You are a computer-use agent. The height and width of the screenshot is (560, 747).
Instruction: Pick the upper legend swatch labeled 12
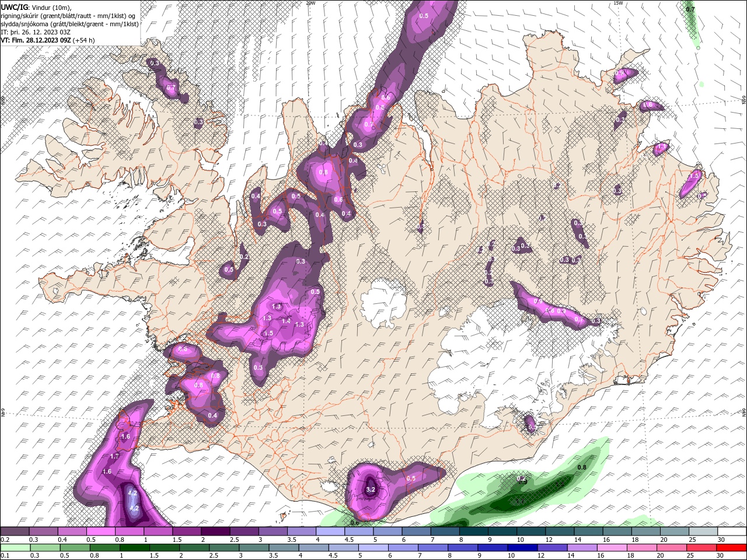[x=560, y=531]
